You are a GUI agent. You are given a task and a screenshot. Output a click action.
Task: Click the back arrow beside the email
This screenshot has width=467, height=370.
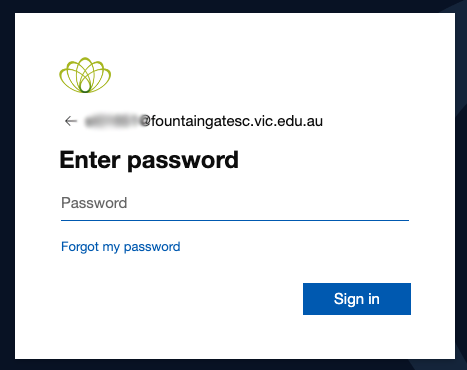71,121
